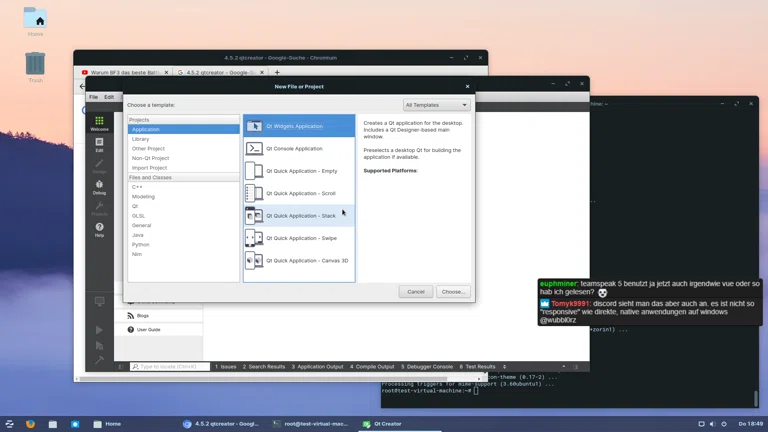Image resolution: width=768 pixels, height=432 pixels.
Task: Open the Debugger Console pane
Action: coord(427,367)
